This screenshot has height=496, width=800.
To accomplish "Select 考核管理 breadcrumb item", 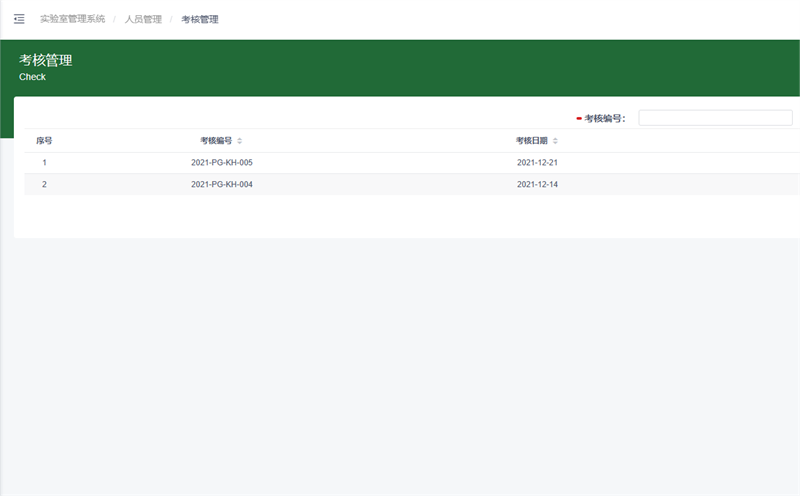I will (x=200, y=19).
